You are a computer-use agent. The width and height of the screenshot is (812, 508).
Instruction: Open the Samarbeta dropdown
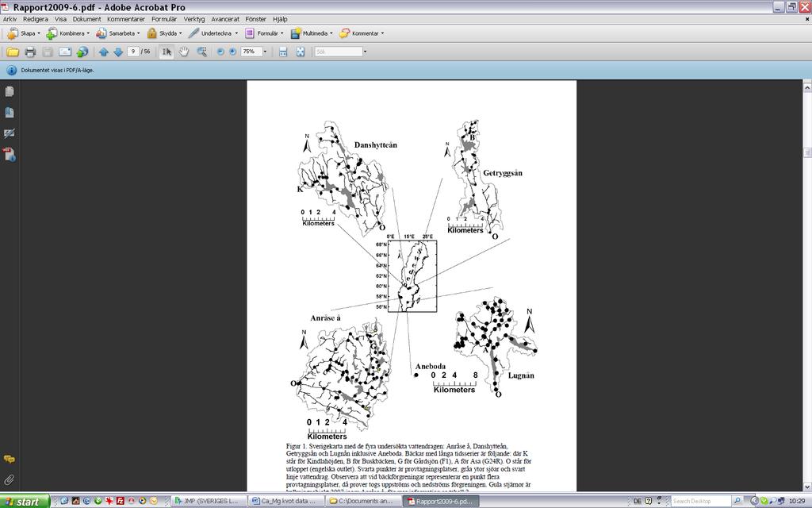117,33
